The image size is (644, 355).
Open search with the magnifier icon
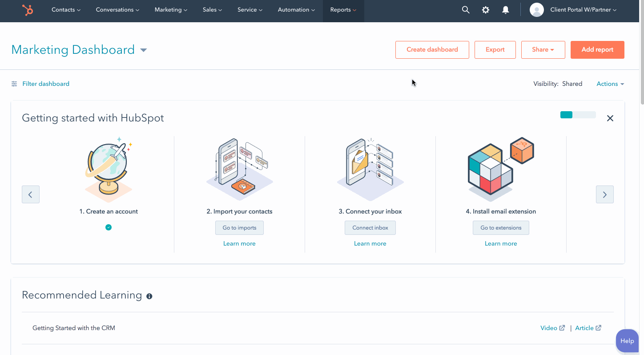(466, 10)
